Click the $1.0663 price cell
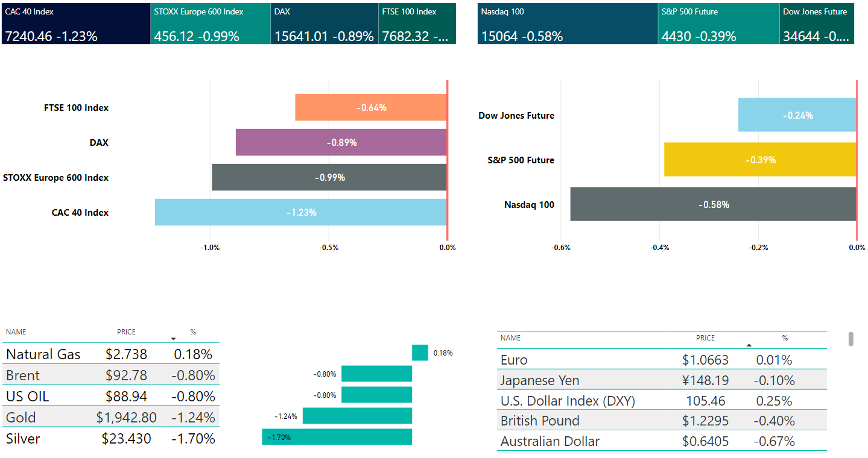Viewport: 868px width, 458px height. point(705,360)
